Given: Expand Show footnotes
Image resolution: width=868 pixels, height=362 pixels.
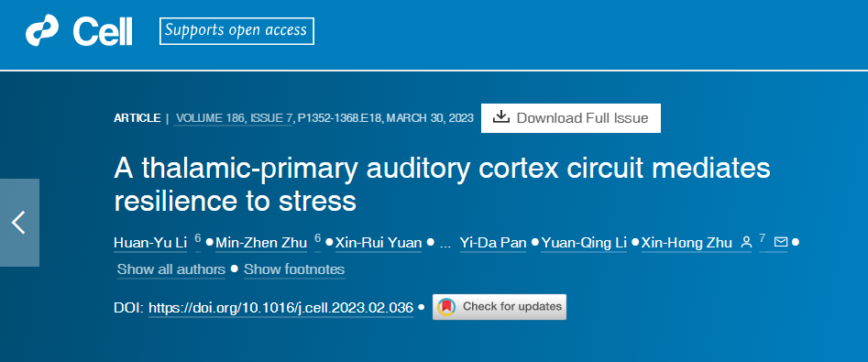Looking at the screenshot, I should 294,269.
